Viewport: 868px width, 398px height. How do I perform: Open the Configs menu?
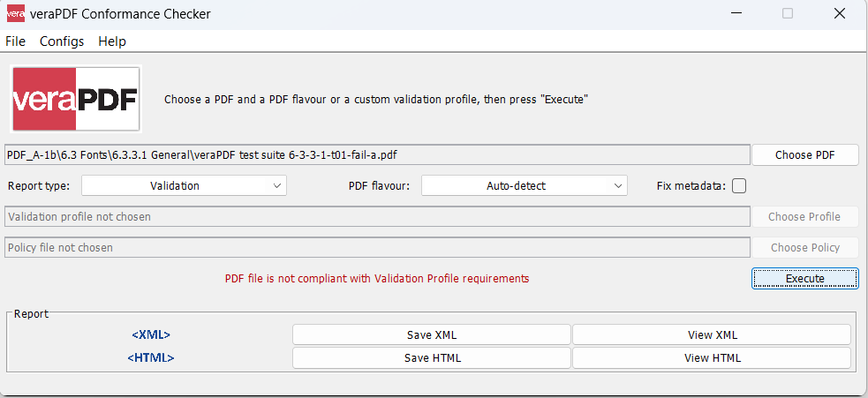(x=62, y=41)
